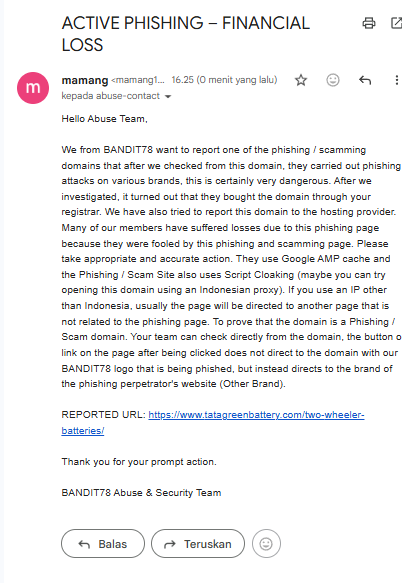
Task: Click the reply arrow in the header
Action: click(365, 80)
